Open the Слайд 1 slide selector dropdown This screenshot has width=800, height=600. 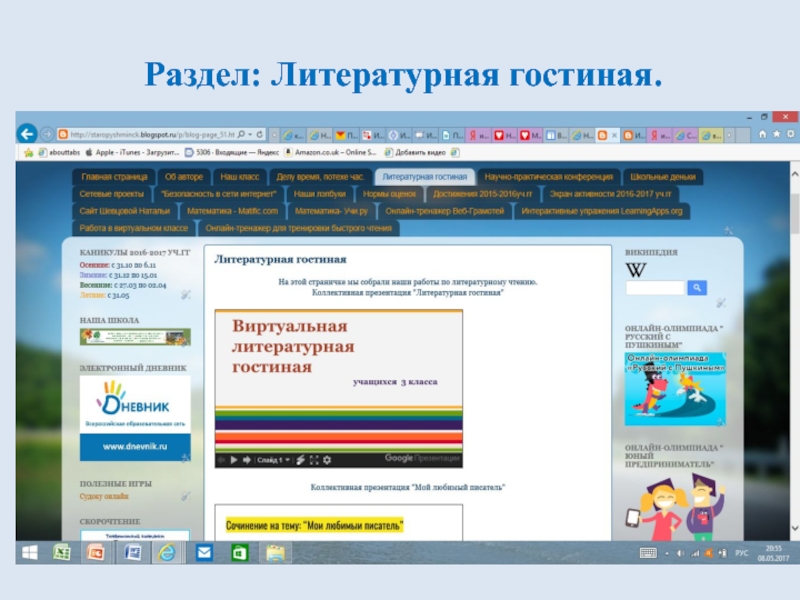273,460
